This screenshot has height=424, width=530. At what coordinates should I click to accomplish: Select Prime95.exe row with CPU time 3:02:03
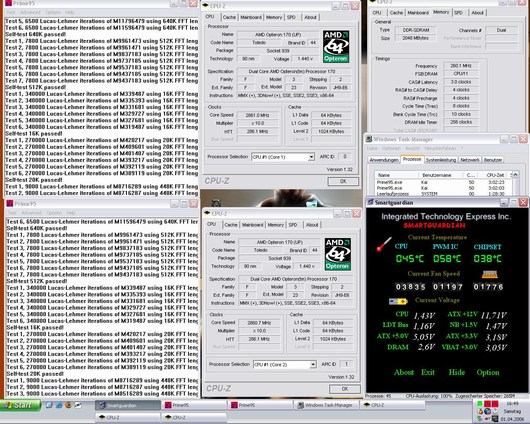click(x=443, y=188)
